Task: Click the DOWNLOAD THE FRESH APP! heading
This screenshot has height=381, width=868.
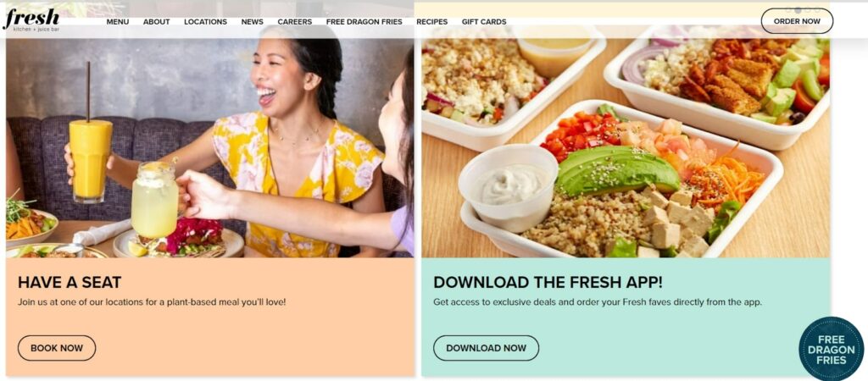Action: [x=548, y=282]
